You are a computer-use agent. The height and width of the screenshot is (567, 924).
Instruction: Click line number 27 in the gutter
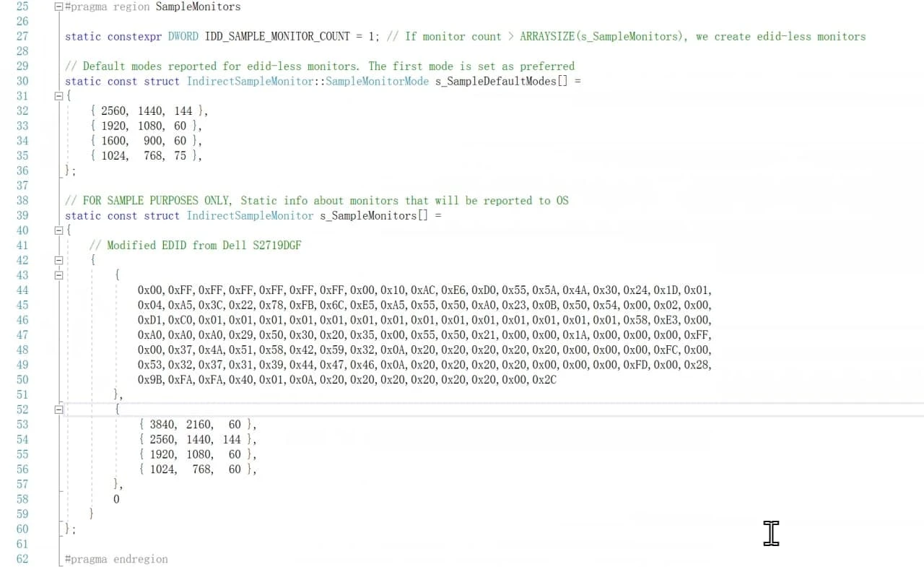point(22,36)
